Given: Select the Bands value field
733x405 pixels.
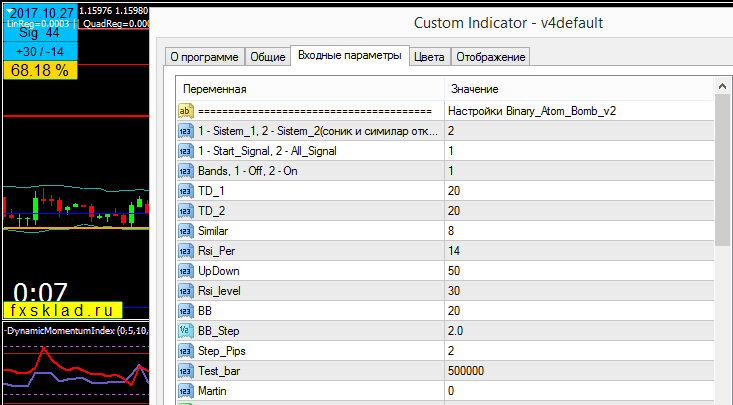Looking at the screenshot, I should (578, 170).
